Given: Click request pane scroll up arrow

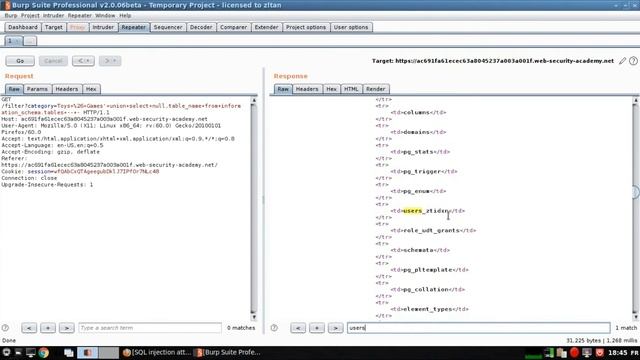Looking at the screenshot, I should (x=254, y=100).
